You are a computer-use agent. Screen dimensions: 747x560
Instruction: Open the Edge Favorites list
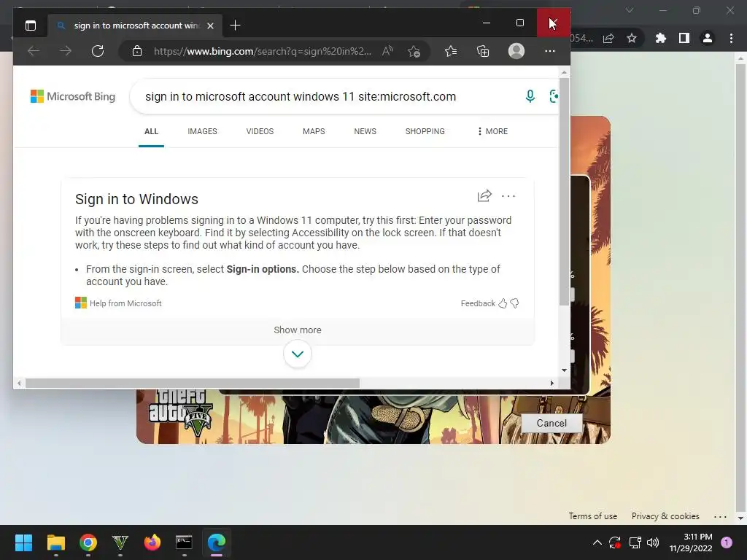point(451,51)
